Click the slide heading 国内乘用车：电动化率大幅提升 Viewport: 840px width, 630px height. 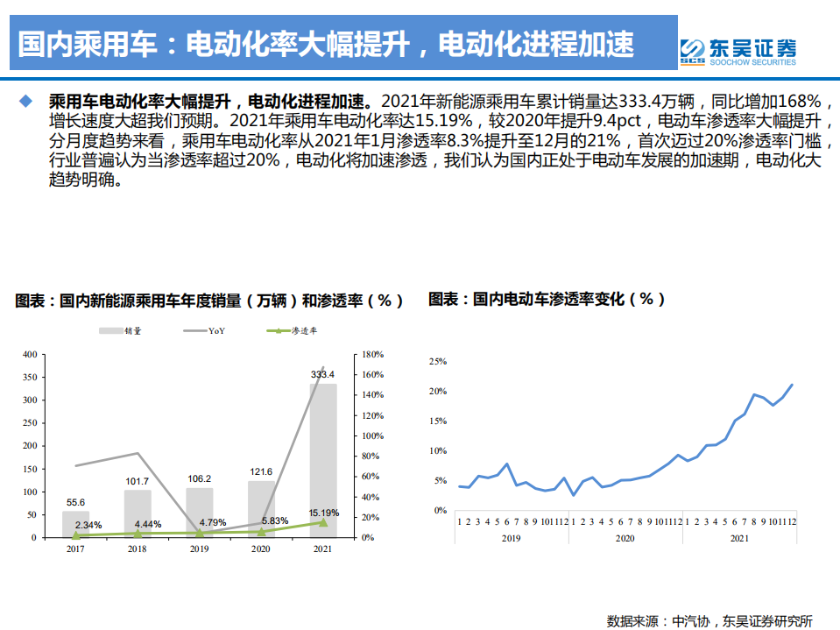(324, 41)
